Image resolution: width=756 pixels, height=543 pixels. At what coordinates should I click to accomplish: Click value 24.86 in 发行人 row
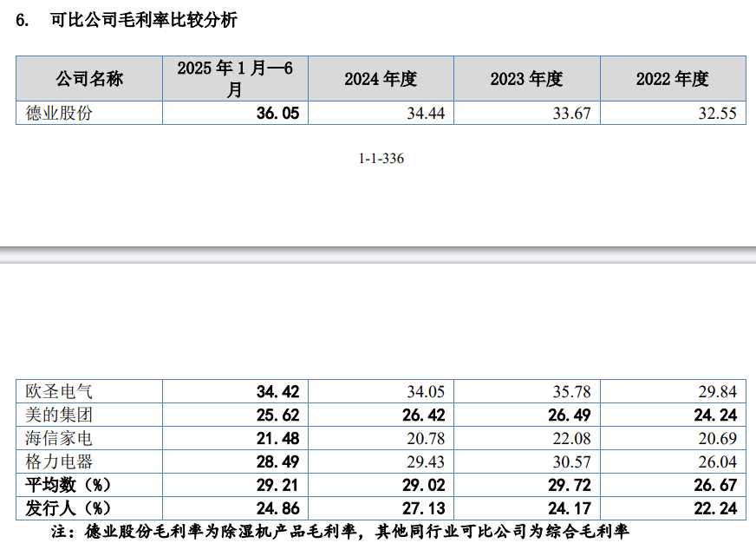pos(277,508)
